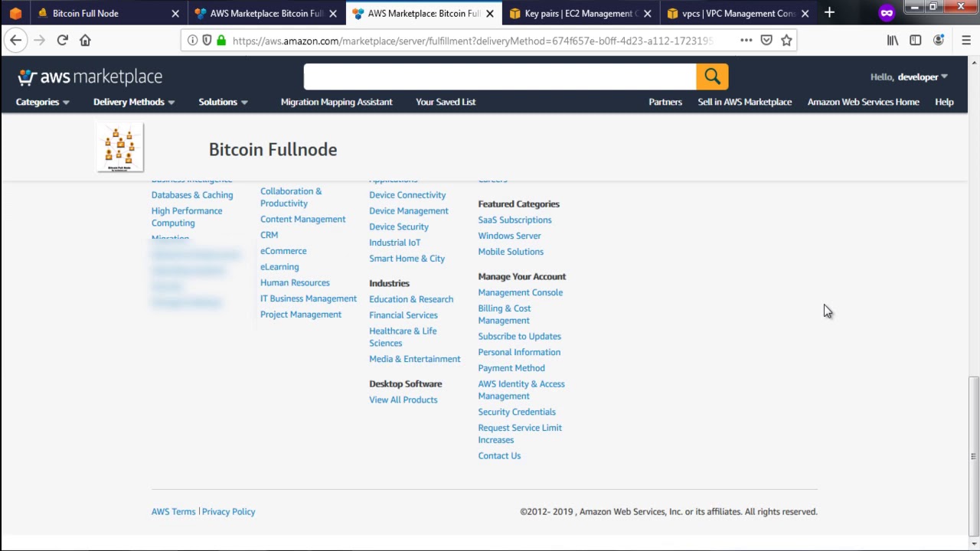The height and width of the screenshot is (551, 980).
Task: Open IT Business Management link
Action: (309, 298)
